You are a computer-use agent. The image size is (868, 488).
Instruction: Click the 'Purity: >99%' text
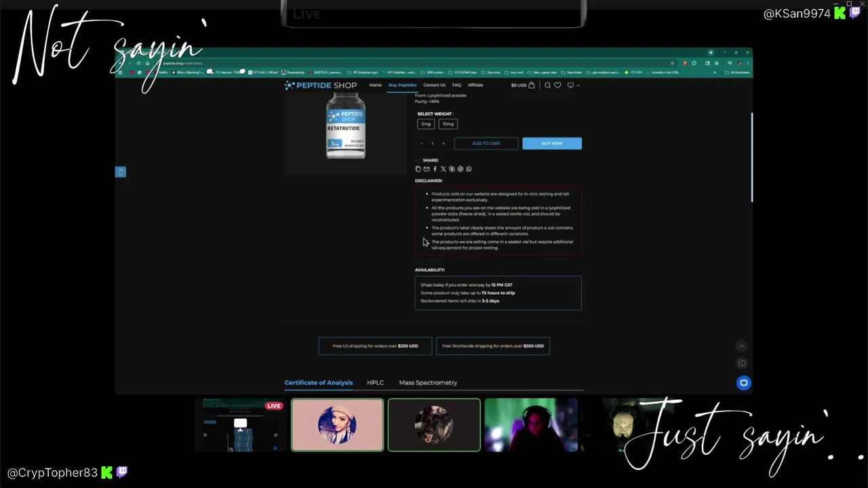click(x=427, y=102)
